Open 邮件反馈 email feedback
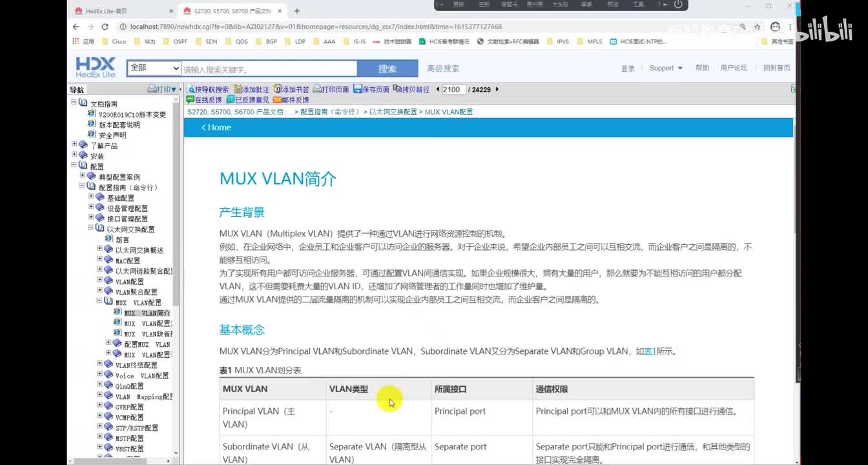 (291, 100)
